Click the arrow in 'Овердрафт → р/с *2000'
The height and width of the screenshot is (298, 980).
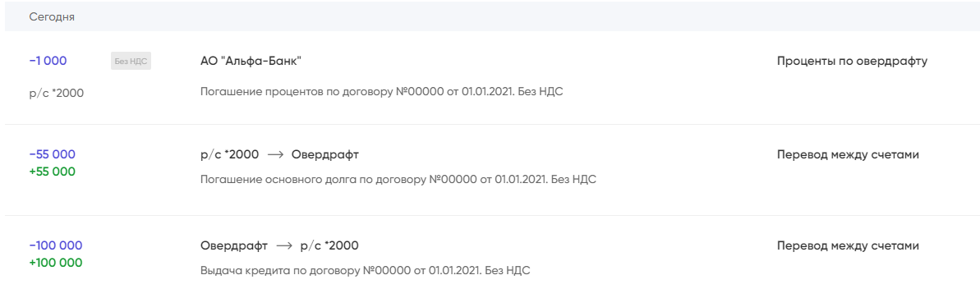click(x=284, y=246)
